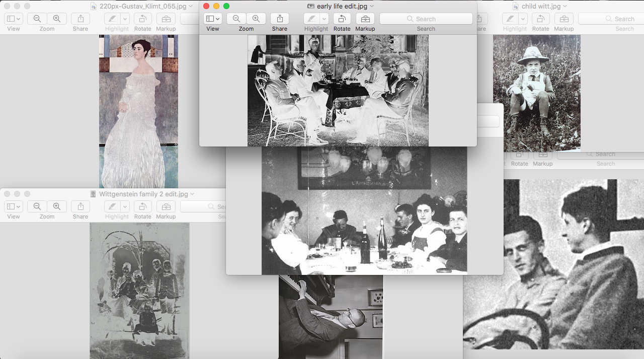Zoom out in early life edit.jpg window
The image size is (644, 359).
pos(236,19)
